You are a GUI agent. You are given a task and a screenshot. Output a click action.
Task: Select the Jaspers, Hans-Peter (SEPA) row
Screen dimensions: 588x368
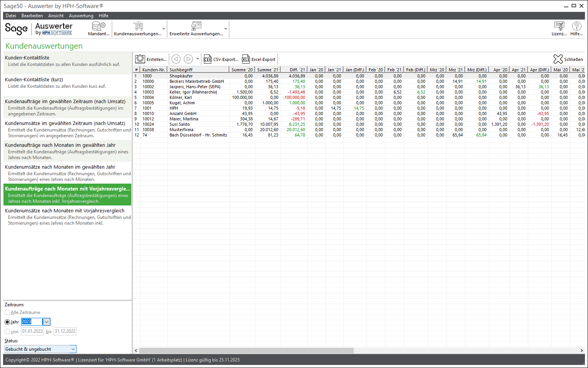coord(359,87)
